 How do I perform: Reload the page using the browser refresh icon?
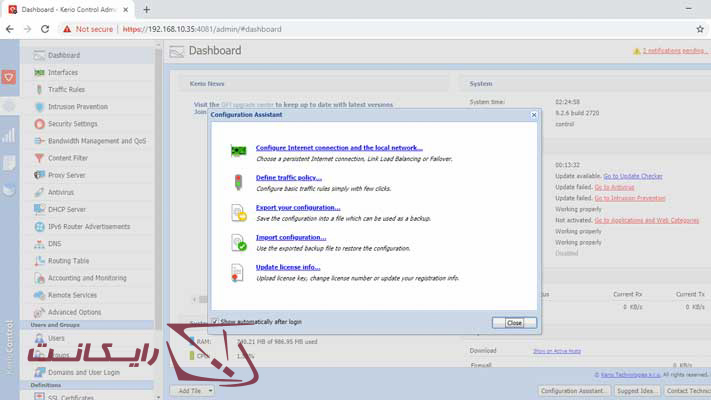click(x=47, y=29)
